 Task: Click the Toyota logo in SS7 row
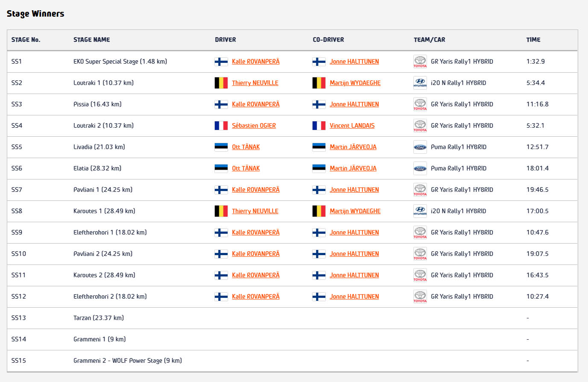[x=420, y=190]
